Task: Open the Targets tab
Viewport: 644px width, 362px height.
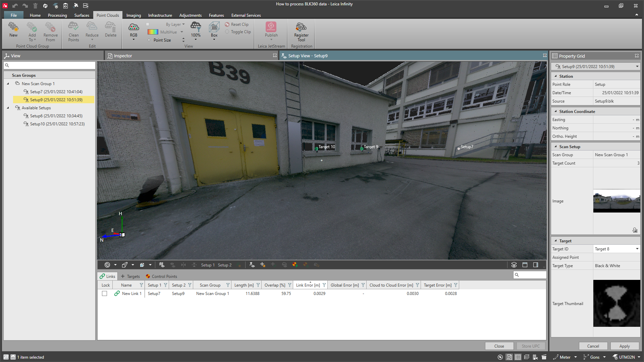Action: pos(130,276)
